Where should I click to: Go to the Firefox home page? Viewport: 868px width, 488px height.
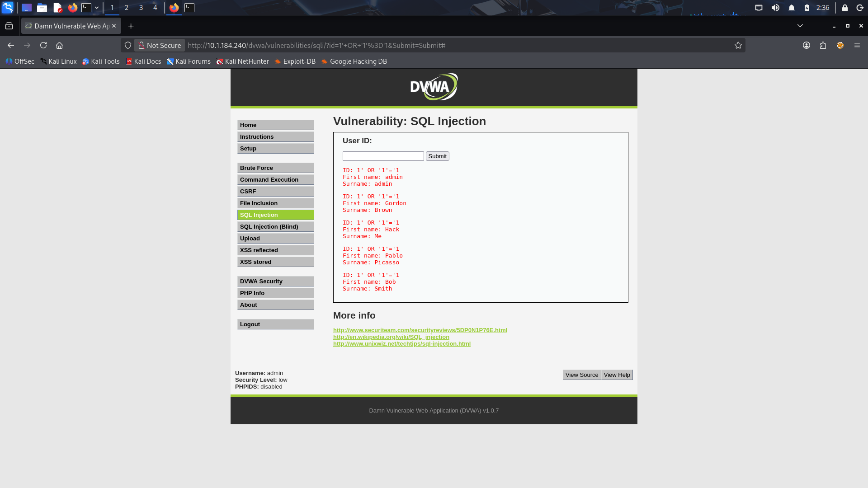59,45
